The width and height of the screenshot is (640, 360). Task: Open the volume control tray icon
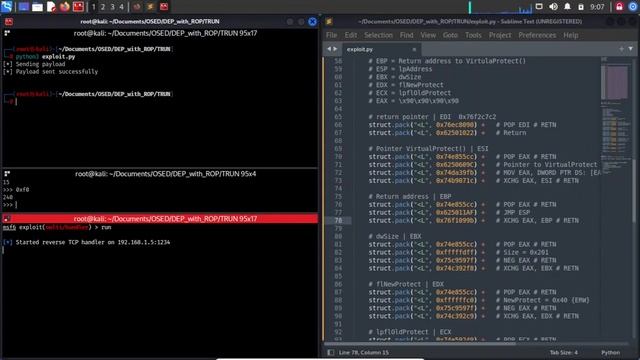click(x=553, y=7)
